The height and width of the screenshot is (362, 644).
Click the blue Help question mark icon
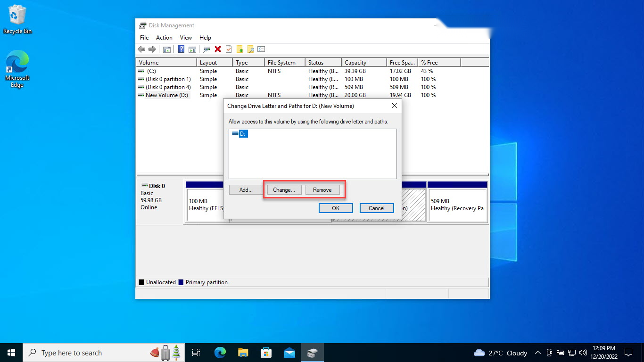pyautogui.click(x=181, y=49)
